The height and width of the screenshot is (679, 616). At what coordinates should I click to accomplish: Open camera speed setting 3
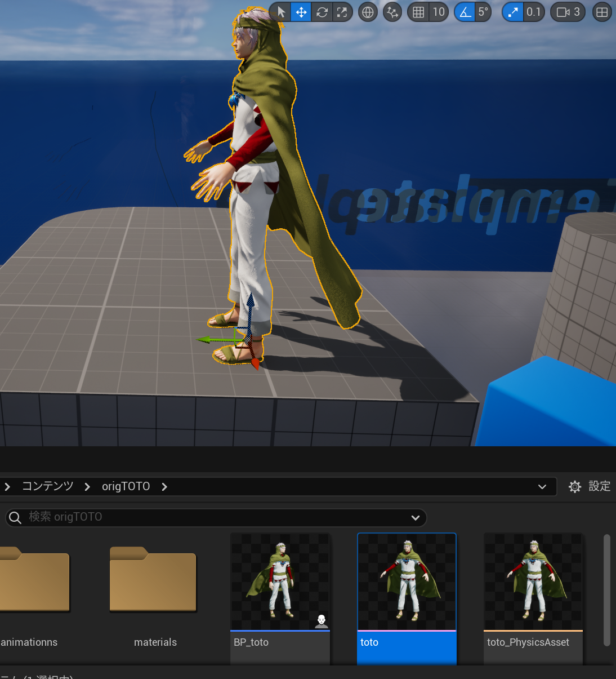[568, 12]
